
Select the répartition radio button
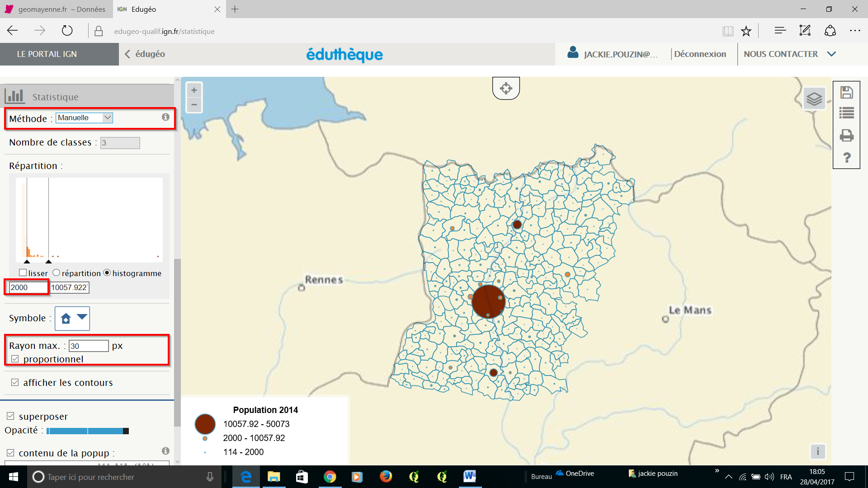click(57, 273)
